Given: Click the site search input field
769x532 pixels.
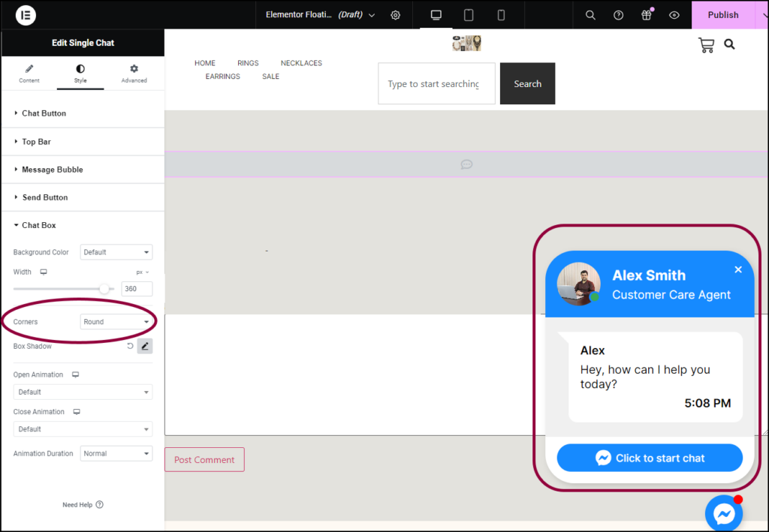Looking at the screenshot, I should click(x=436, y=83).
